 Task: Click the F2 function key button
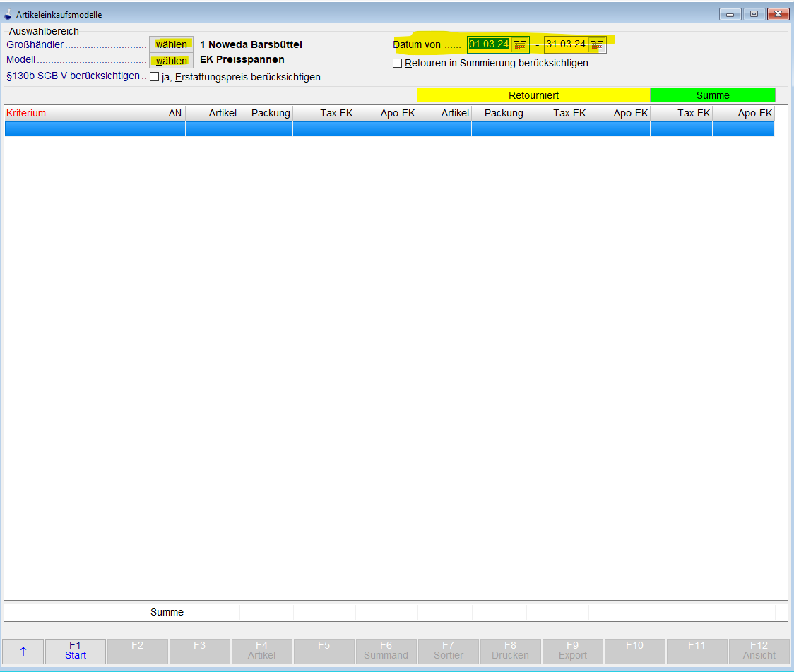tap(137, 652)
